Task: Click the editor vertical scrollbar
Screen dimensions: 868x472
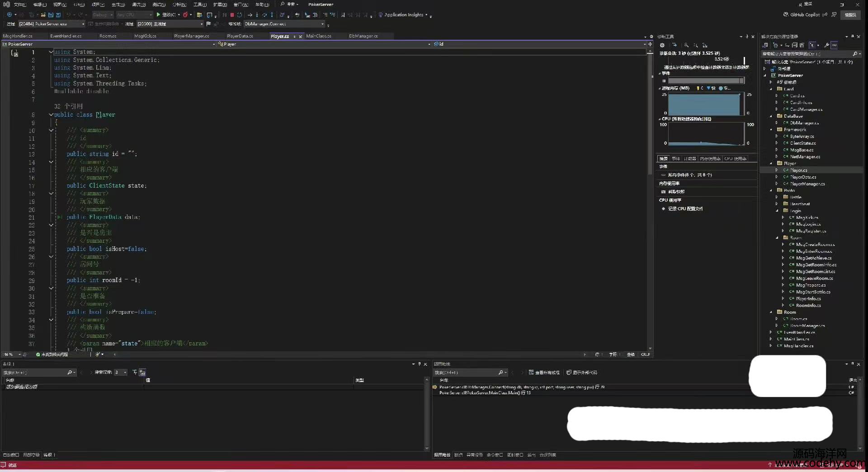Action: [x=651, y=199]
